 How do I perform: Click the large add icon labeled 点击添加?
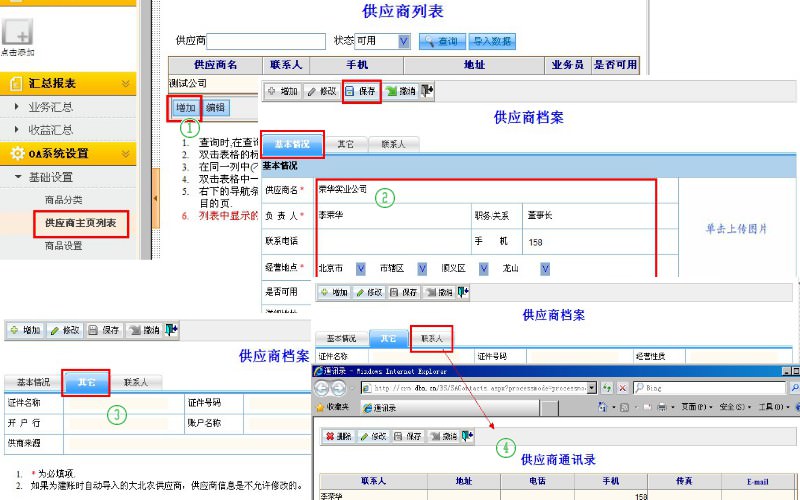point(18,32)
